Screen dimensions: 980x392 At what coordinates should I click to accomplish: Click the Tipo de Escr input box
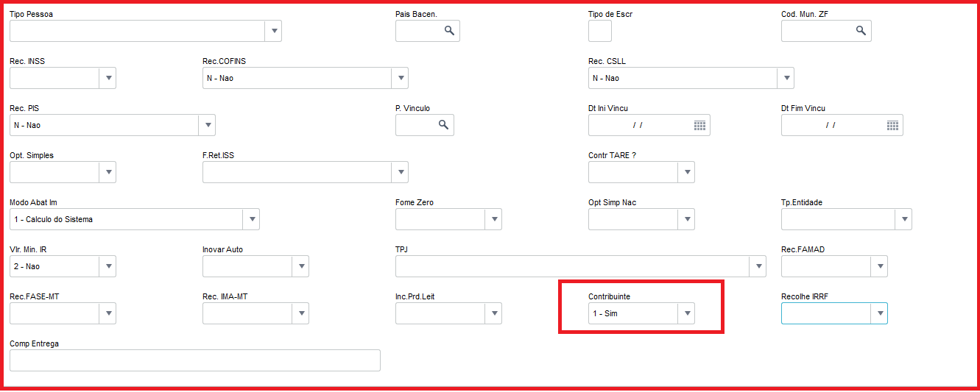point(599,31)
